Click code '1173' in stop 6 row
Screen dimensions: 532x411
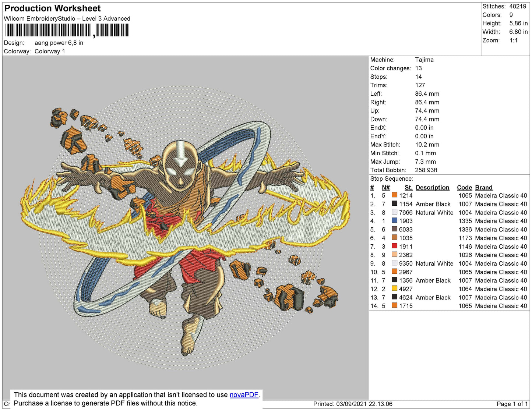465,238
